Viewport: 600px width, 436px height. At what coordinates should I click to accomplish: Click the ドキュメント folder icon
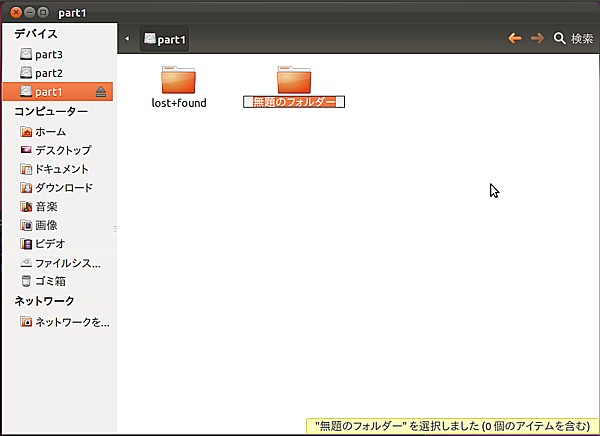pyautogui.click(x=26, y=169)
